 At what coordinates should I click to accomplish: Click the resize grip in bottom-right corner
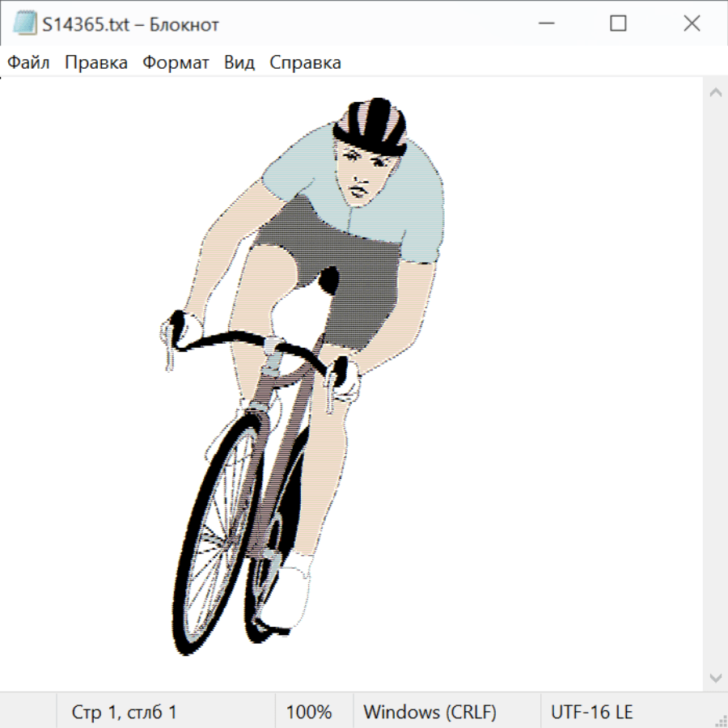(720, 720)
